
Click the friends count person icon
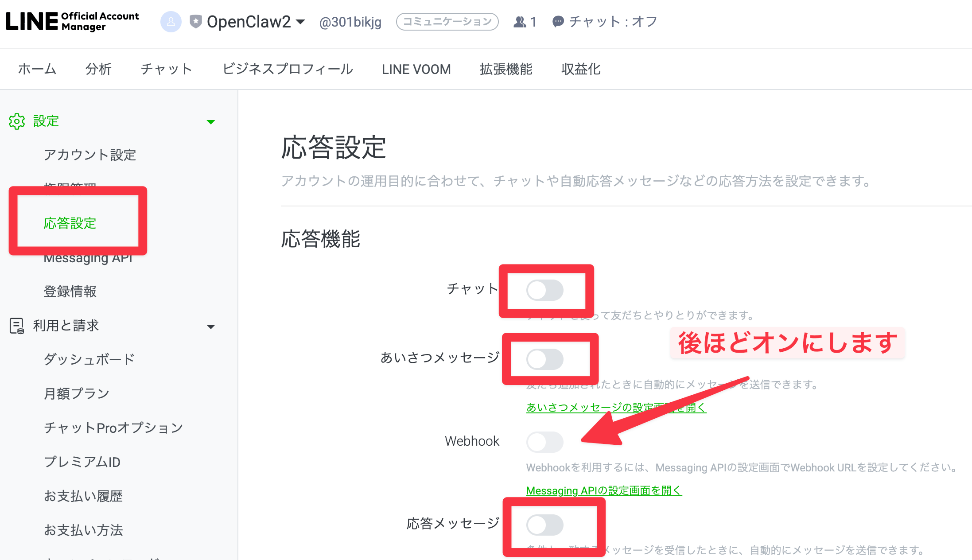click(x=520, y=22)
